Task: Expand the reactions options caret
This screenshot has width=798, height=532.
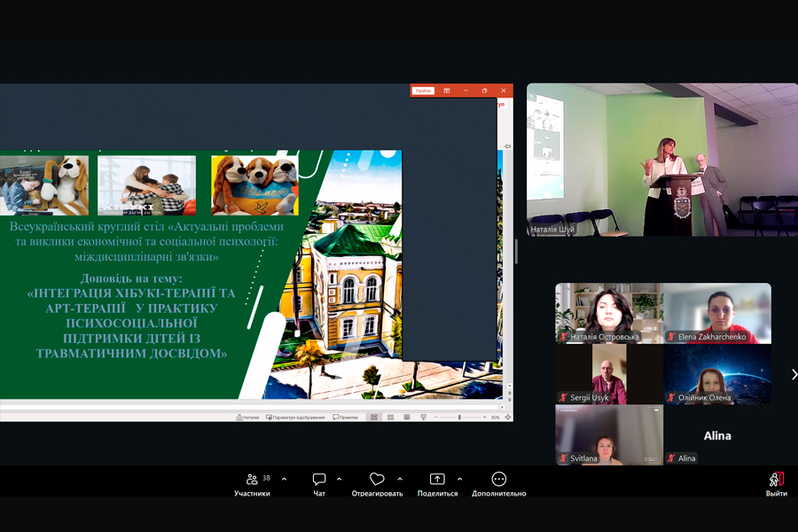Action: pos(400,479)
